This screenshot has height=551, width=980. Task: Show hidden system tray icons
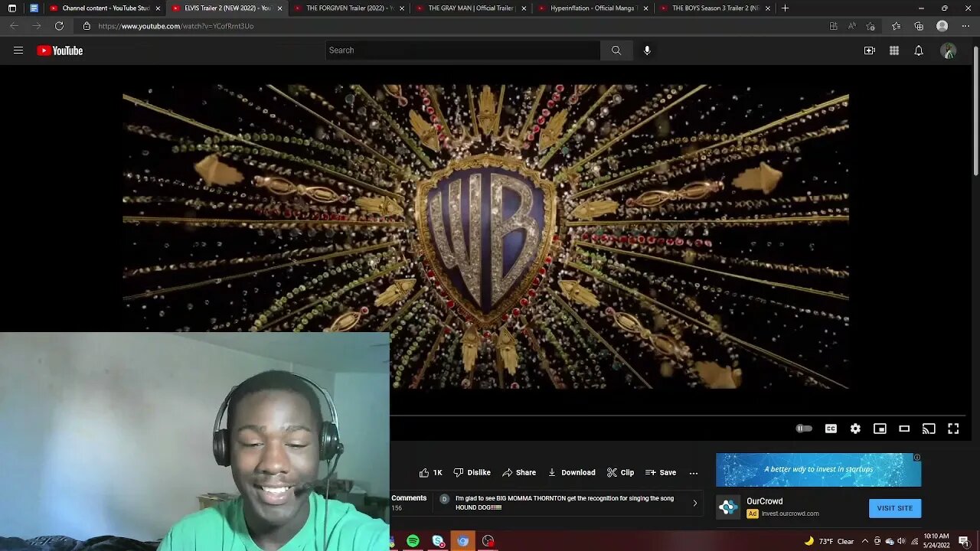[864, 541]
